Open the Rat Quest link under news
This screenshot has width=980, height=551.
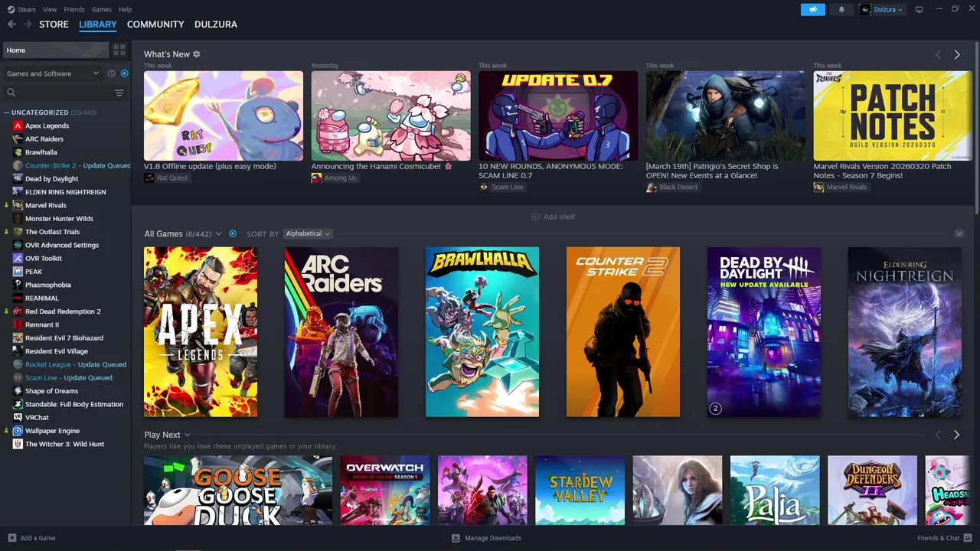coord(165,178)
